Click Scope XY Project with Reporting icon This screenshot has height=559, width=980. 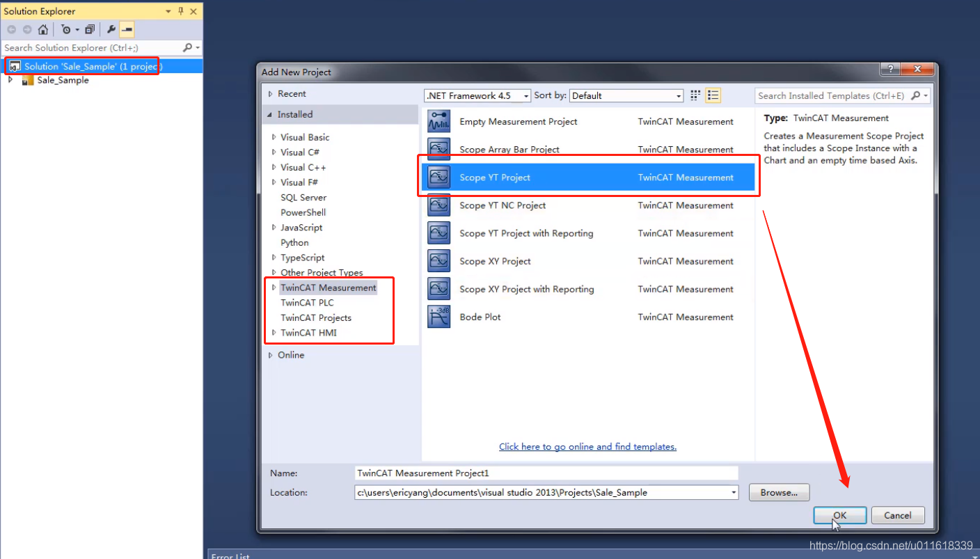[439, 289]
